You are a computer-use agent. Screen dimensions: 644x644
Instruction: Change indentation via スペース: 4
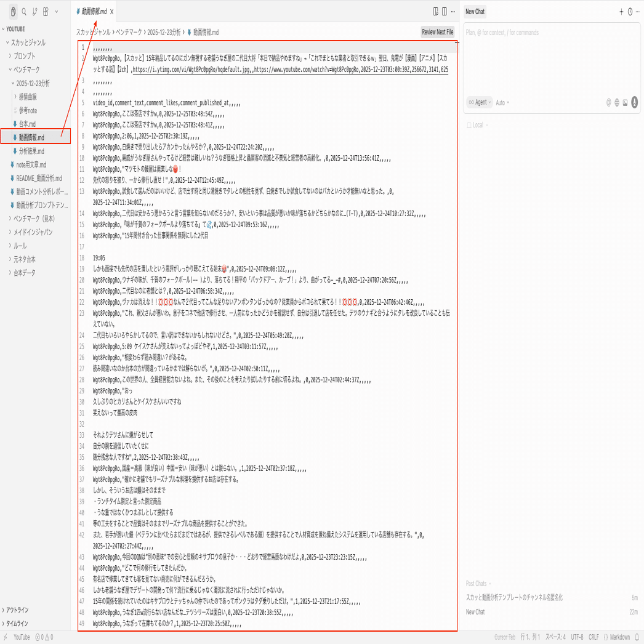pos(555,637)
